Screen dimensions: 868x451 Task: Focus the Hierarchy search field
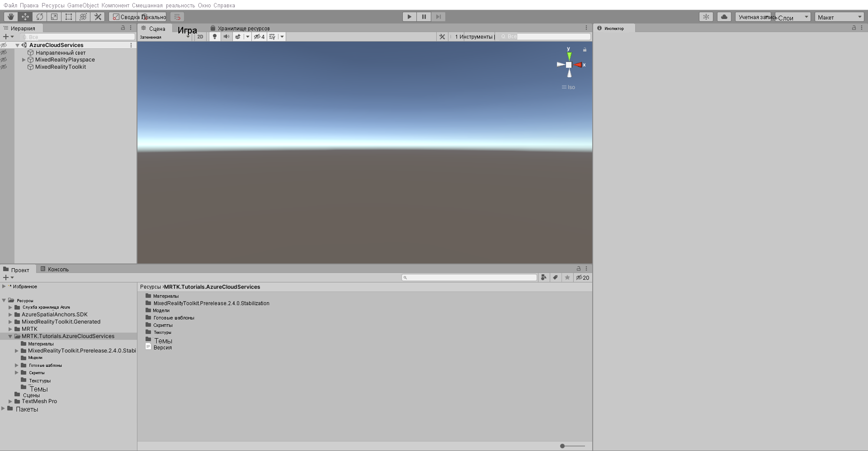coord(78,37)
